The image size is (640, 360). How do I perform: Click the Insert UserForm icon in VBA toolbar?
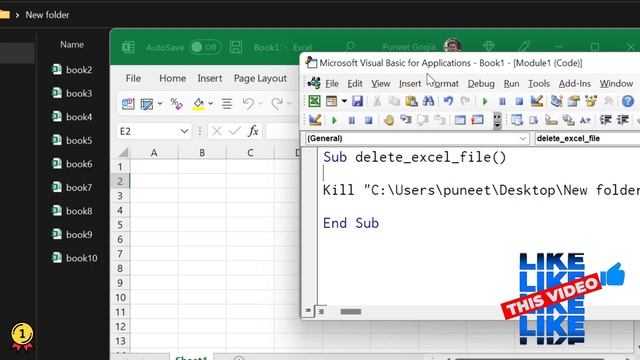click(331, 101)
